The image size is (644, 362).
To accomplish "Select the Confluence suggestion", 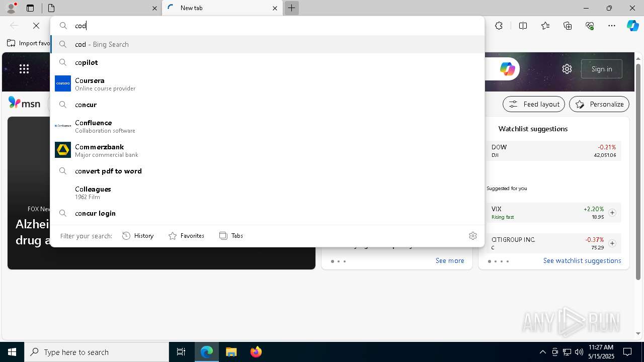I will click(267, 126).
